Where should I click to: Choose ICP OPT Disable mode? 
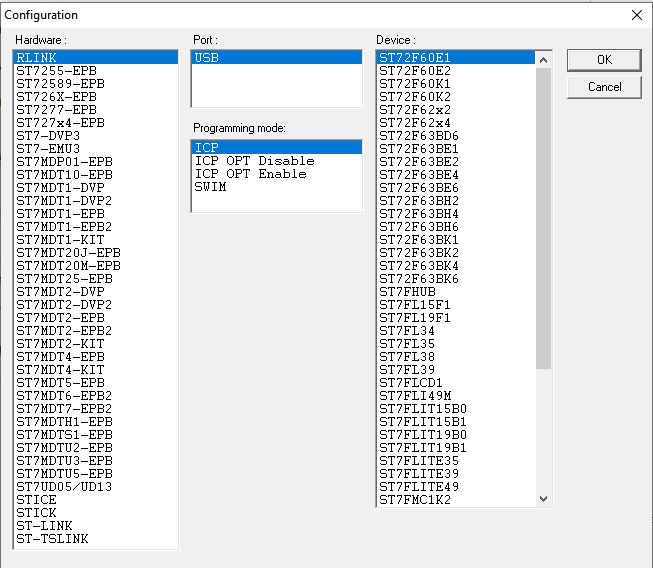[277, 160]
